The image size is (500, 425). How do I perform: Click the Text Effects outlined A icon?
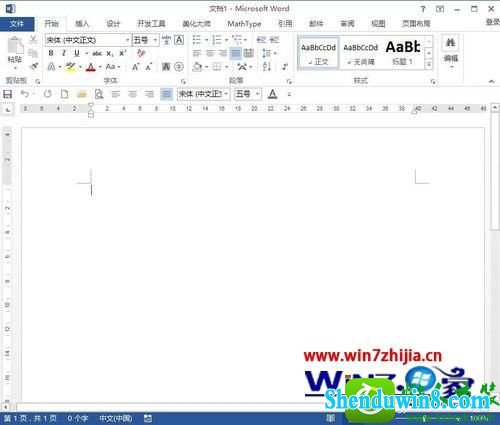(51, 67)
